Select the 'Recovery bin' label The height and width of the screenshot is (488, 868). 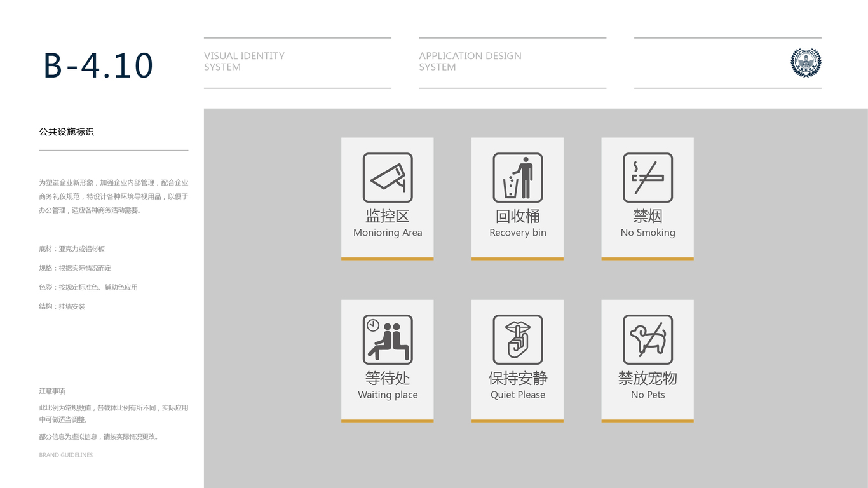[518, 233]
